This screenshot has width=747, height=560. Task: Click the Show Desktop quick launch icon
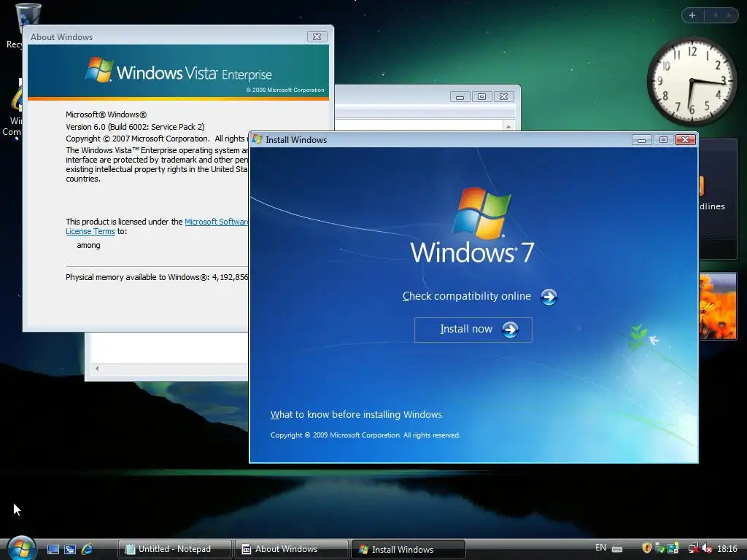(53, 549)
